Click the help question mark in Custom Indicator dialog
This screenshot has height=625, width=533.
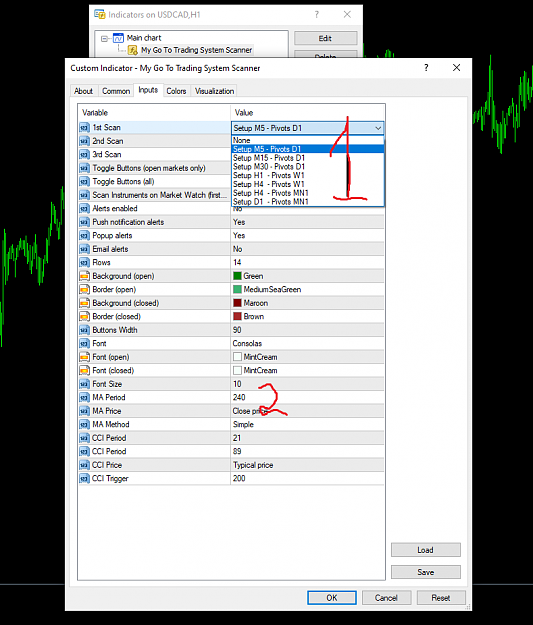tap(426, 68)
